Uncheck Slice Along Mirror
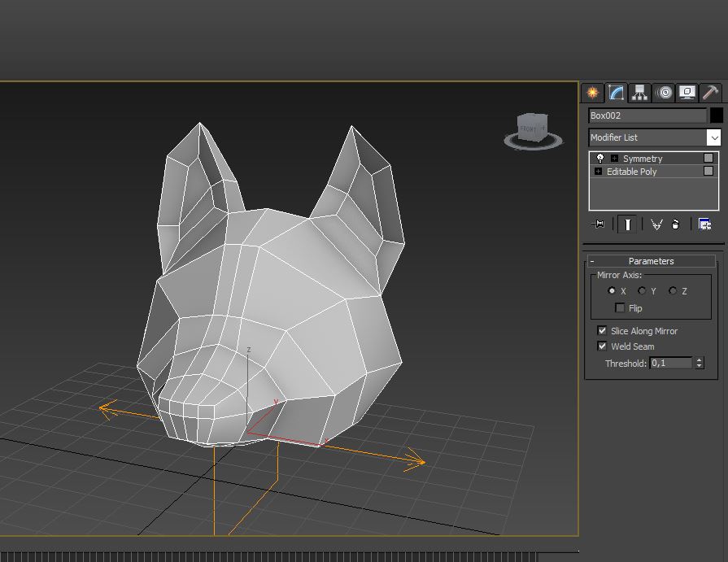728x562 pixels. (x=602, y=331)
